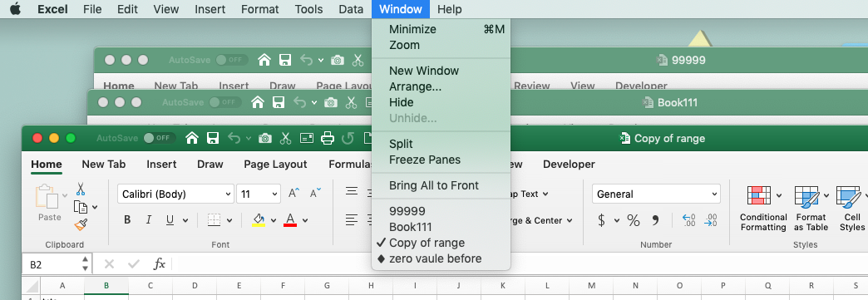This screenshot has height=300, width=868.
Task: Click the Borders icon in Font group
Action: [215, 220]
